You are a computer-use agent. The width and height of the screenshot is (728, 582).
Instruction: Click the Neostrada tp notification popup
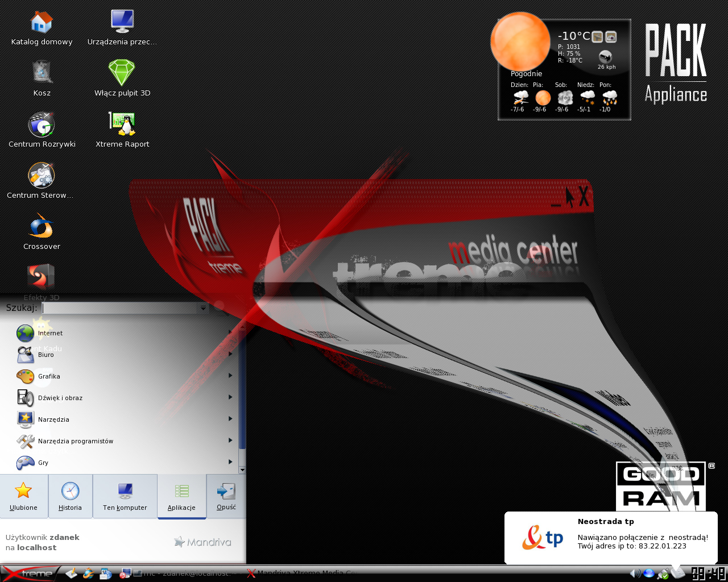coord(611,538)
